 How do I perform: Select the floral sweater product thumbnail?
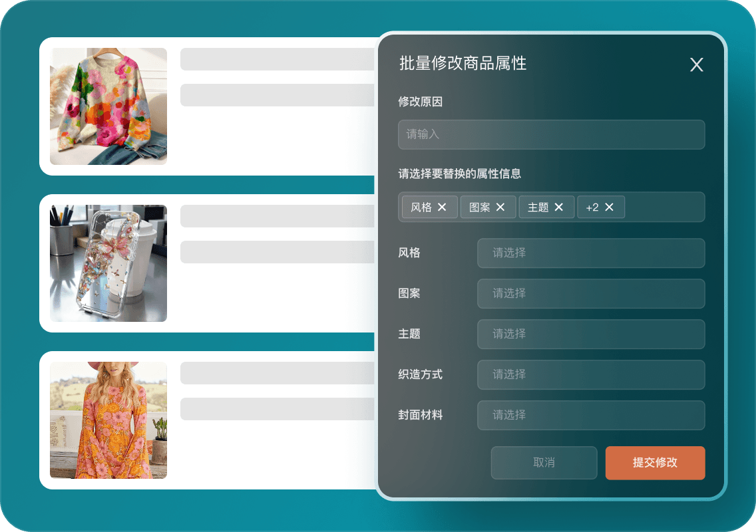108,106
